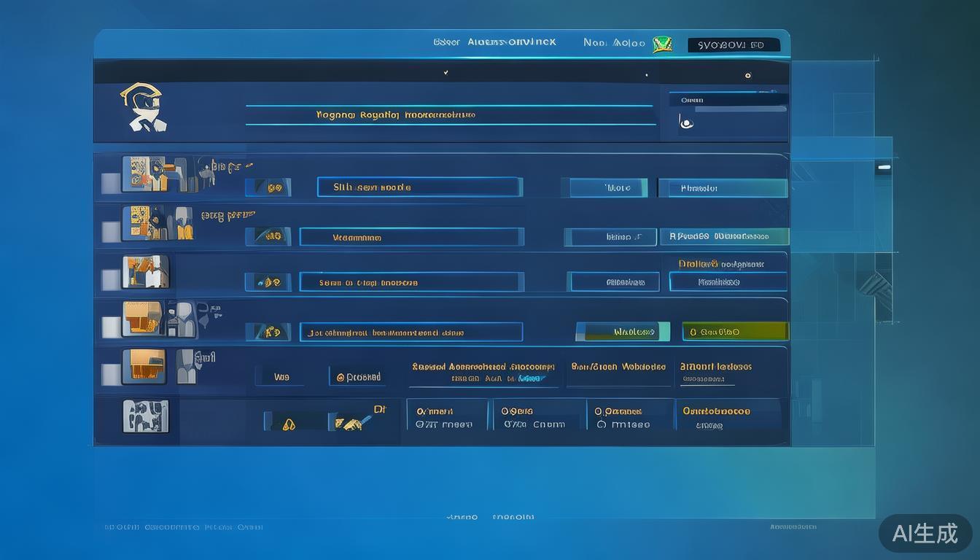The image size is (980, 560).
Task: Click the olive-green highlighted box in fourth row
Action: click(x=735, y=332)
